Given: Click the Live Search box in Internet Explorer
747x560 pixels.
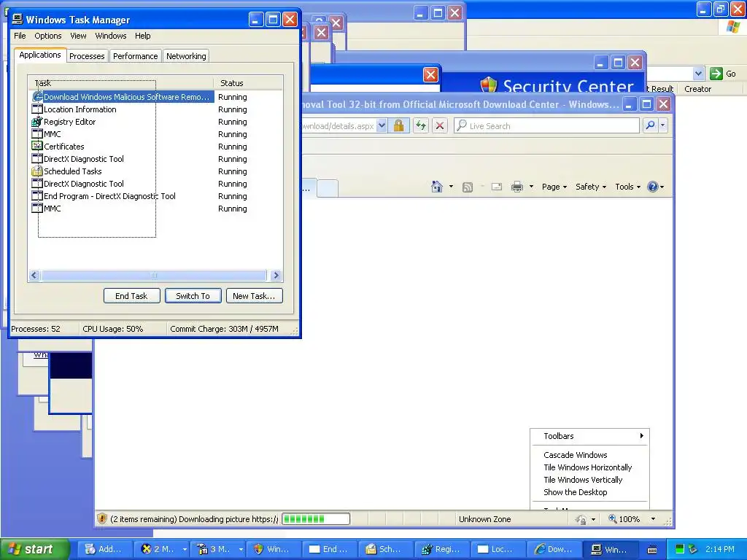Looking at the screenshot, I should point(547,125).
